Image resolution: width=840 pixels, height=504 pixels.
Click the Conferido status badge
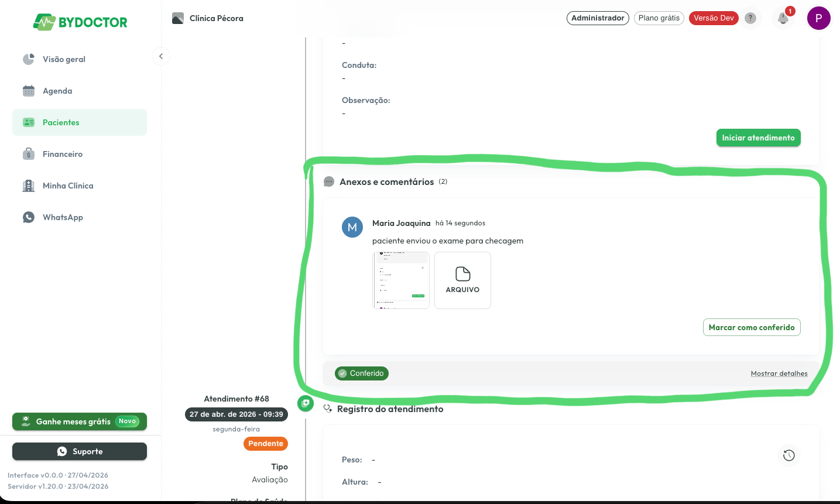[x=362, y=373]
